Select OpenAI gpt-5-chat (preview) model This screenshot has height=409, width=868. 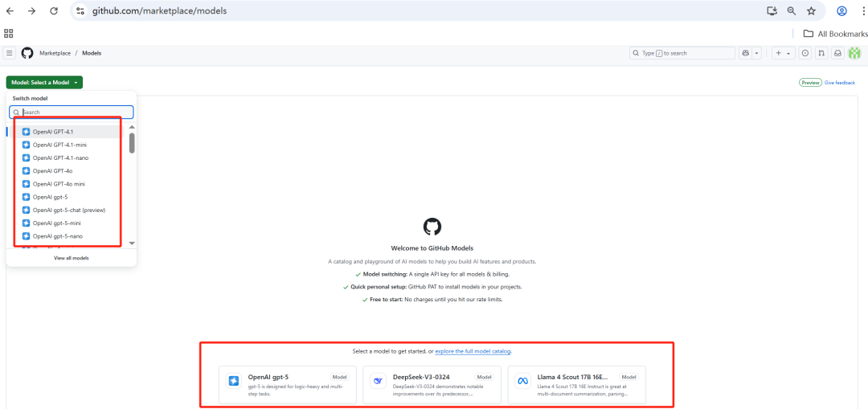tap(67, 210)
